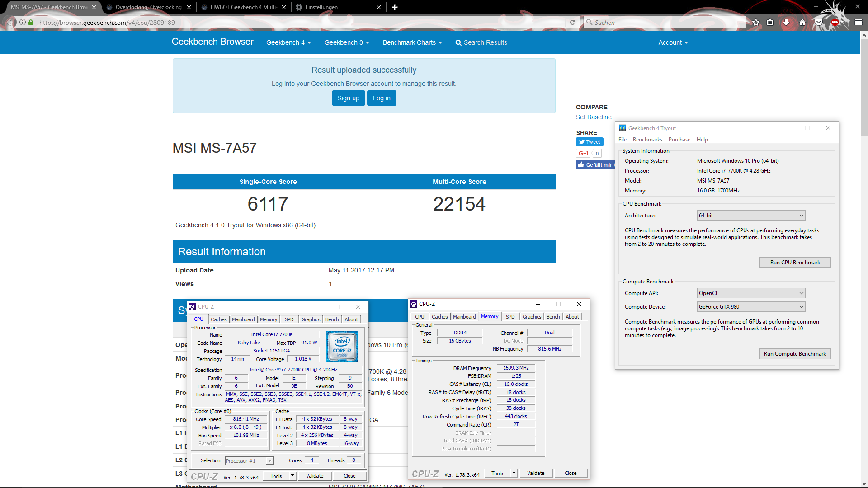Open the Geekbench 4 dropdown menu
The width and height of the screenshot is (868, 488).
(x=288, y=42)
